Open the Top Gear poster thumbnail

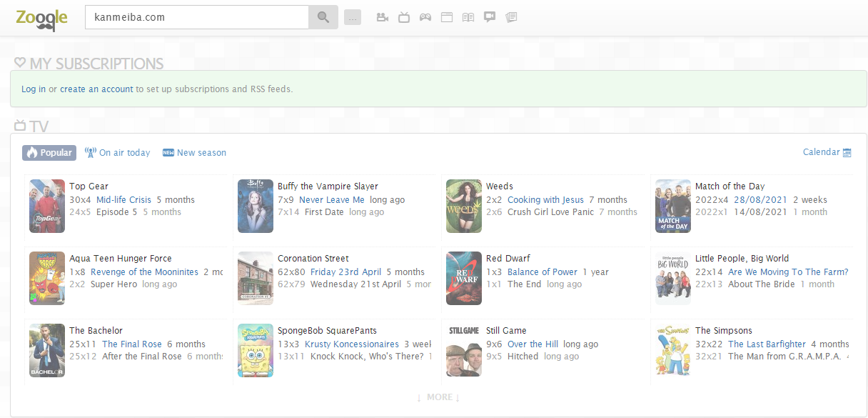coord(47,206)
